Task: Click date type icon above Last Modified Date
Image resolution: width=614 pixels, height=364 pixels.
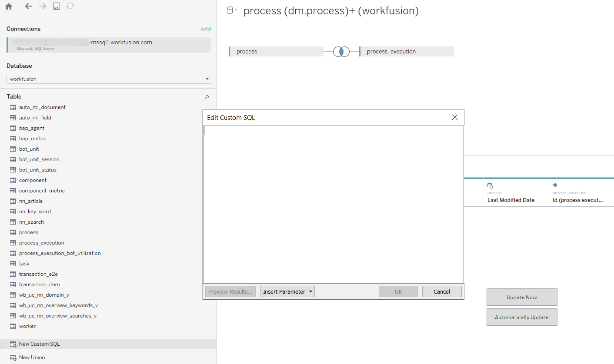Action: click(x=490, y=185)
